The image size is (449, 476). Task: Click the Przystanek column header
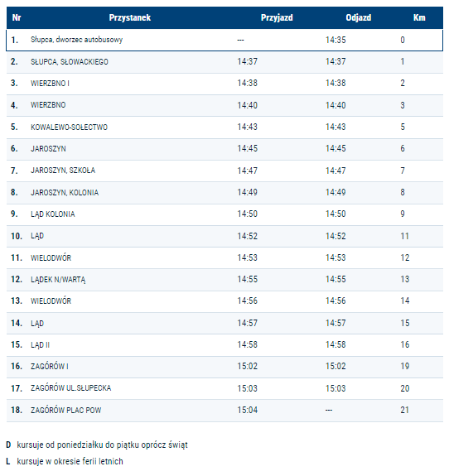(130, 17)
